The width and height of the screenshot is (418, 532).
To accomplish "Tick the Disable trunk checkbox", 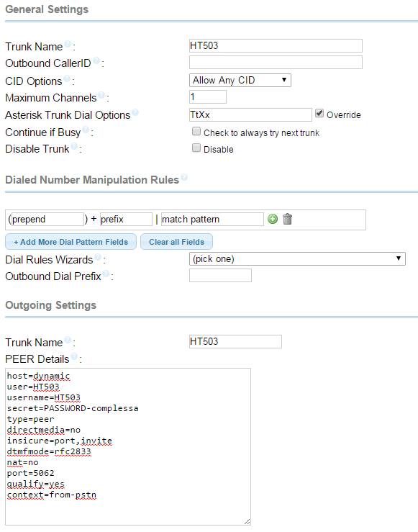I will coord(196,148).
